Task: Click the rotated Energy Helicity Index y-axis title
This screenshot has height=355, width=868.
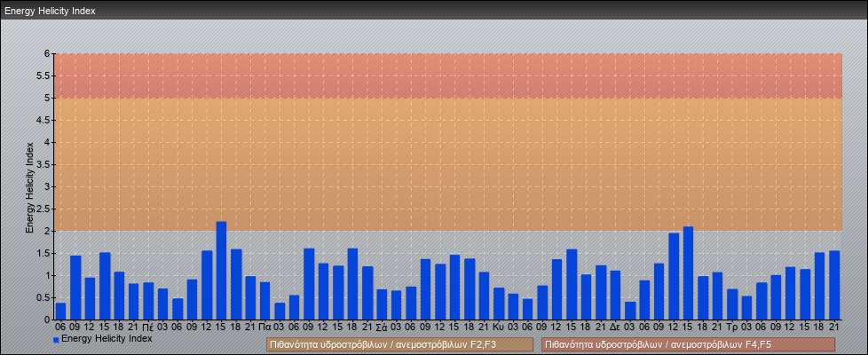Action: 29,186
